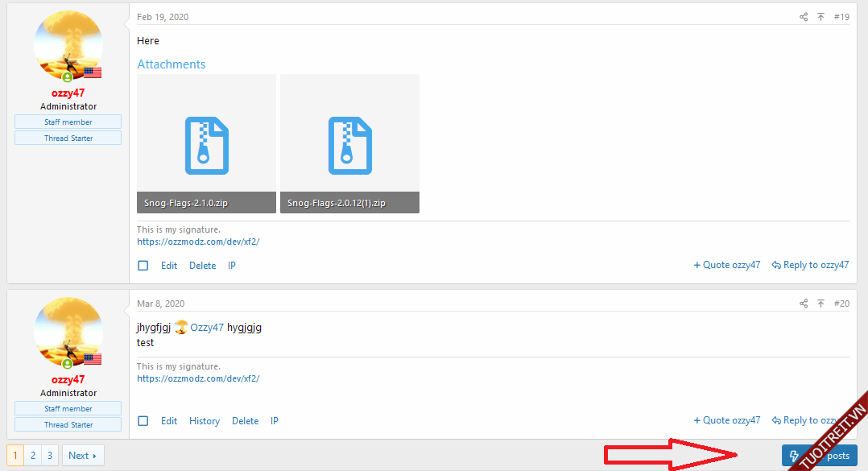Open Snog-Flags-2.0.12(1).zip attachment
The height and width of the screenshot is (471, 868).
coord(349,144)
